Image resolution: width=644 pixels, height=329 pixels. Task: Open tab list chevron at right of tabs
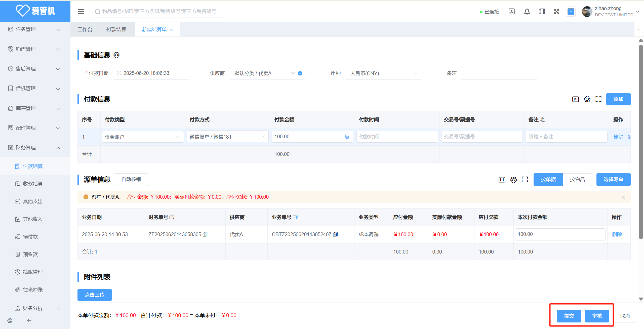pos(639,29)
